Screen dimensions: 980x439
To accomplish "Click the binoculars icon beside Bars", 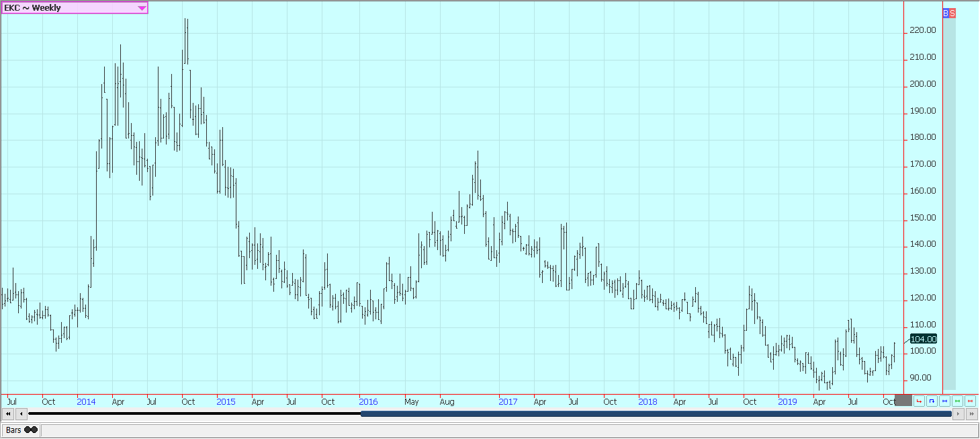I will click(x=32, y=430).
